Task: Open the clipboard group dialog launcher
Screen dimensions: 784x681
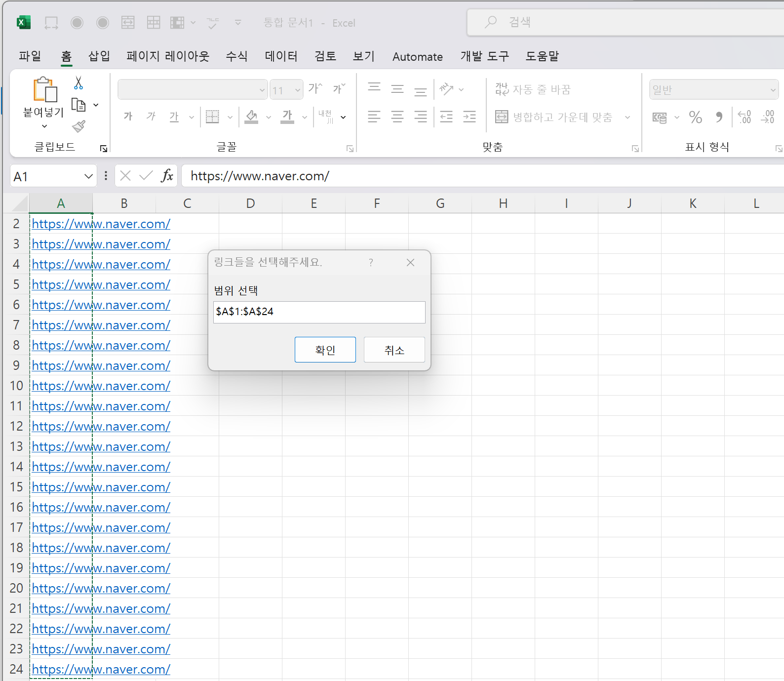Action: [x=104, y=149]
